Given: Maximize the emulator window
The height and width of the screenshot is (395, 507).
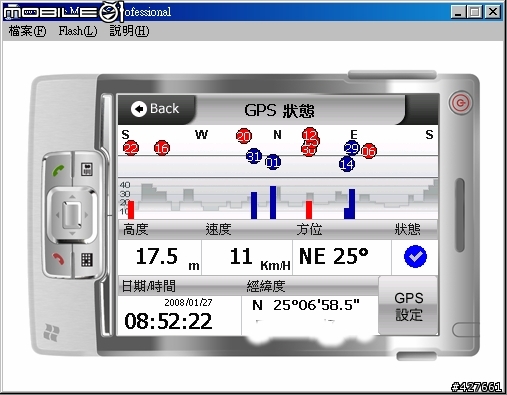Looking at the screenshot, I should [474, 12].
